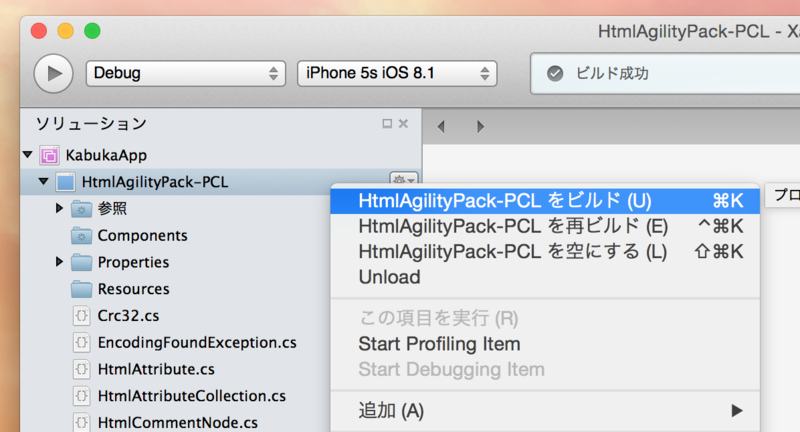
Task: Click the Components folder icon
Action: (82, 236)
